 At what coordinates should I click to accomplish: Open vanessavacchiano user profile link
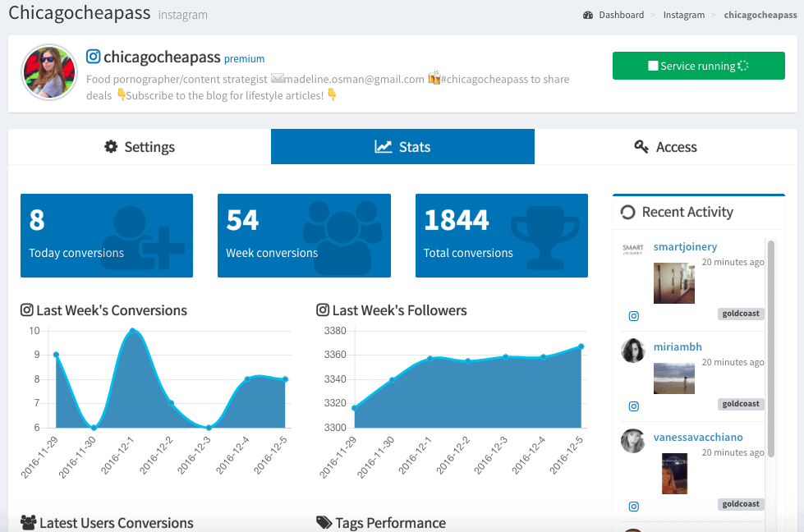coord(698,438)
